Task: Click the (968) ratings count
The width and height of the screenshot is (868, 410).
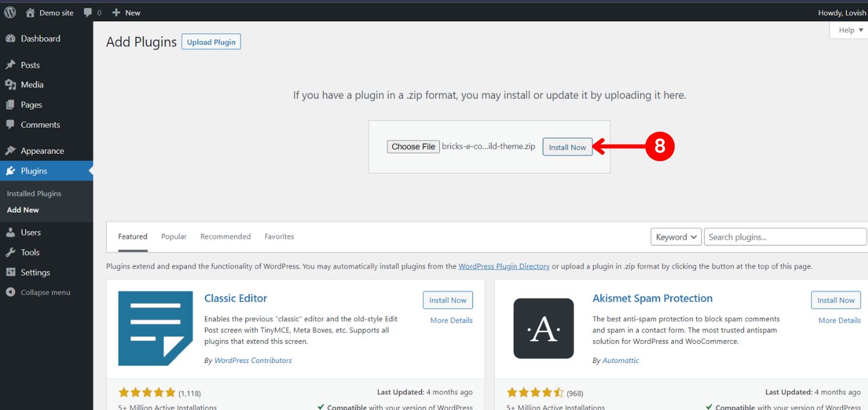Action: [575, 393]
